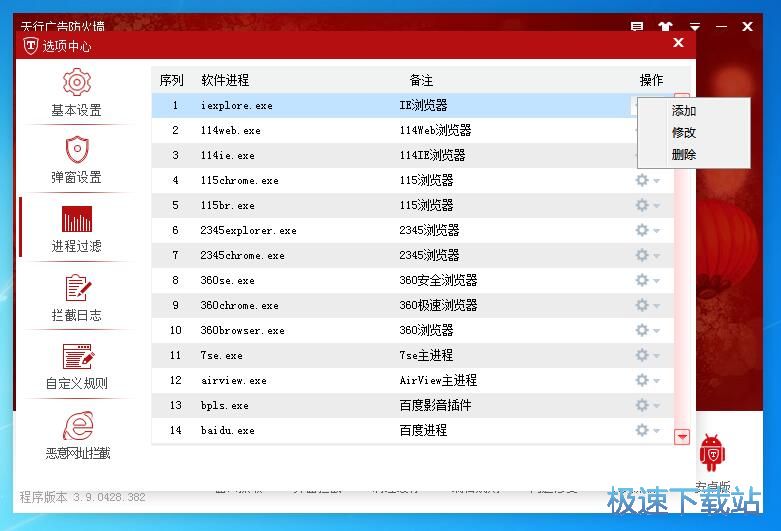
Task: Click the airview.exe process name
Action: [234, 381]
